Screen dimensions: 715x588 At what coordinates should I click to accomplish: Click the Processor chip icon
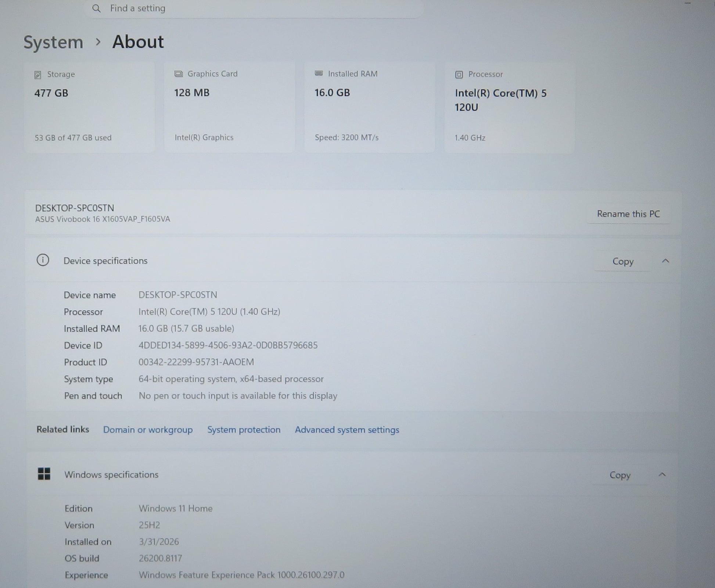coord(459,75)
